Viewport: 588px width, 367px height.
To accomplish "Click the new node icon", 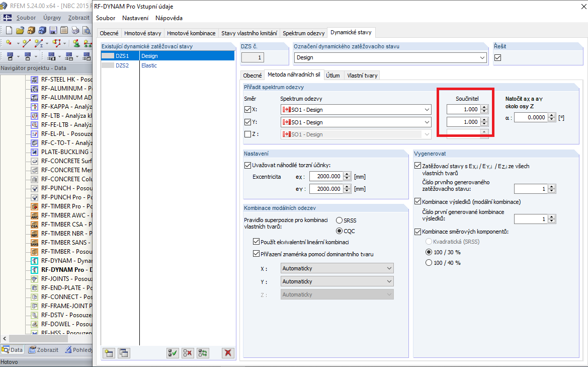I will (x=9, y=43).
